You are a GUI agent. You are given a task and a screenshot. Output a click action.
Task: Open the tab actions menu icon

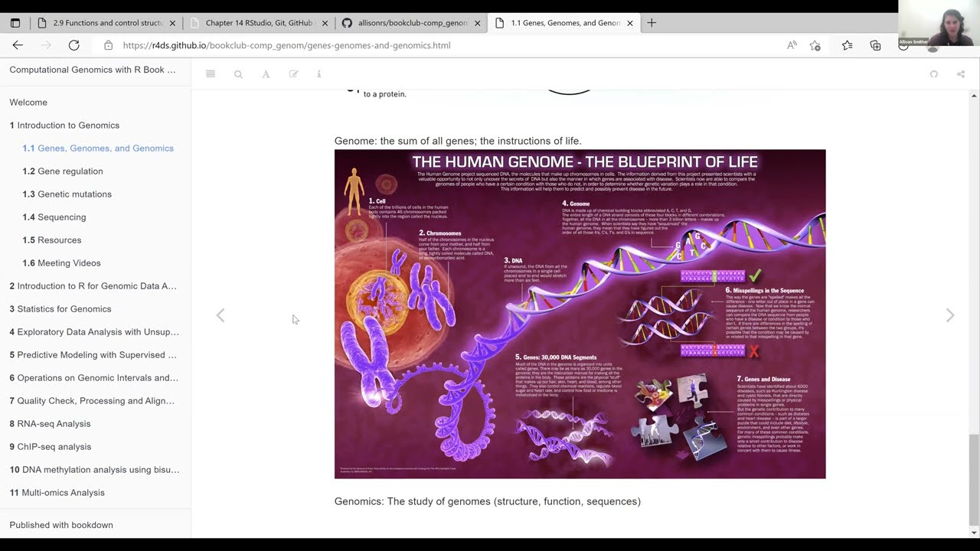pyautogui.click(x=15, y=23)
